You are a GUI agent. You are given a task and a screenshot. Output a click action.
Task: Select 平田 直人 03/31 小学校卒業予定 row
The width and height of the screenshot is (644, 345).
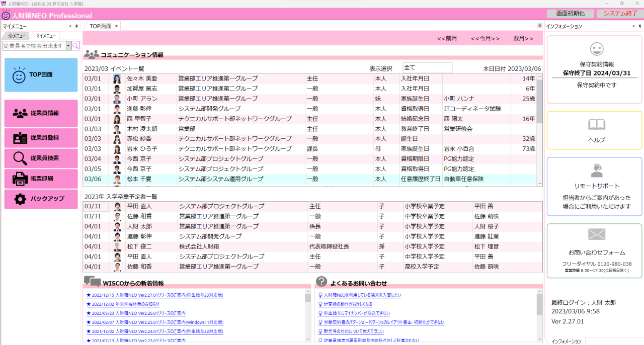(x=312, y=206)
